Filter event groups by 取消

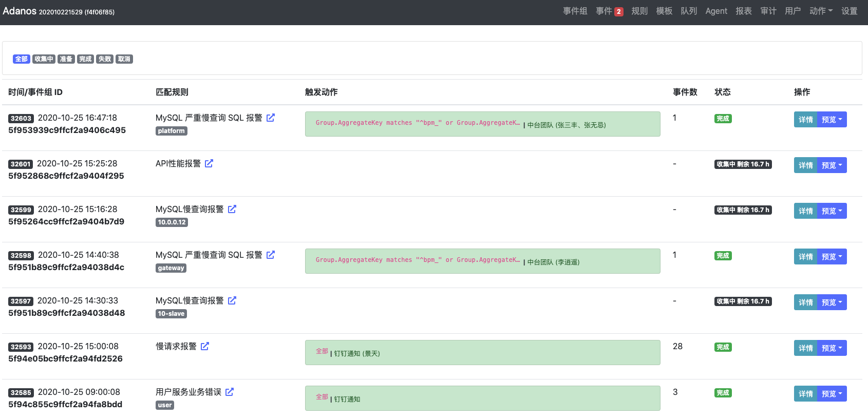coord(124,59)
